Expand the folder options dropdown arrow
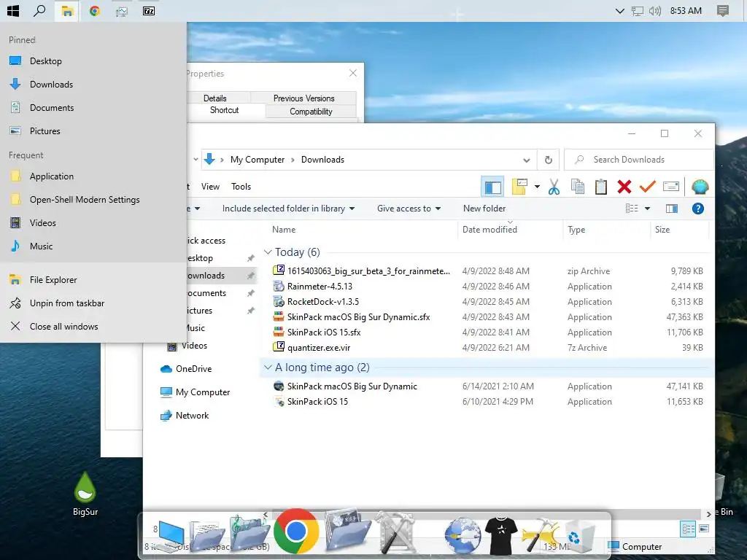The height and width of the screenshot is (560, 747). coord(537,187)
